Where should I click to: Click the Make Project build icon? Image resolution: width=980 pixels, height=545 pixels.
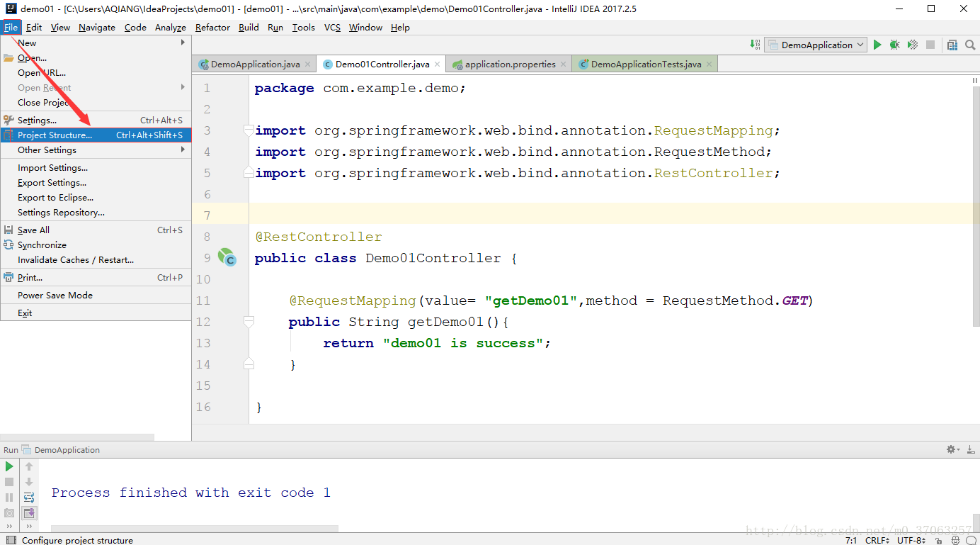(755, 45)
